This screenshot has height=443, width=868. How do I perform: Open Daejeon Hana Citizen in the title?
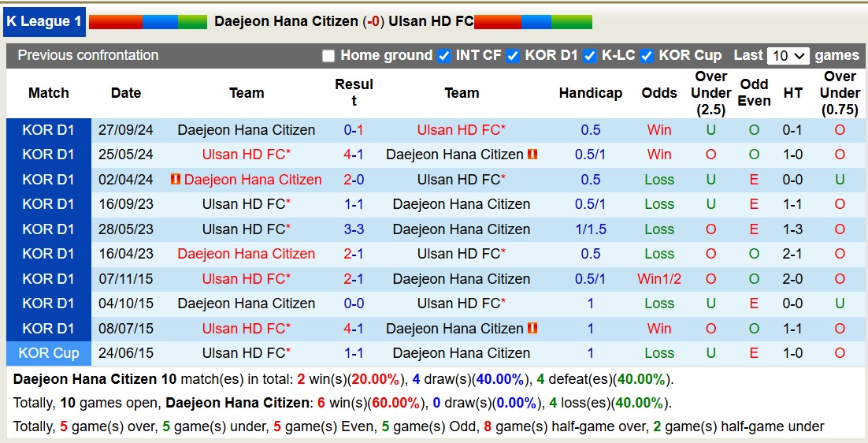pos(286,21)
